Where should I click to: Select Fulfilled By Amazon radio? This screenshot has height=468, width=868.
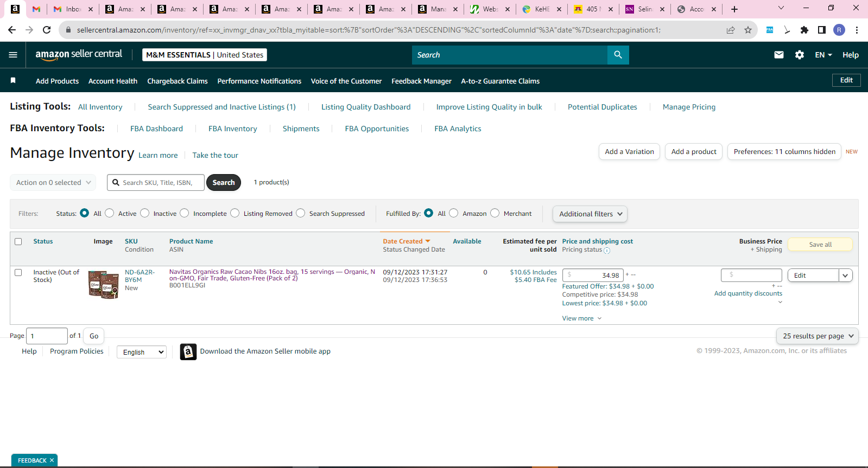click(x=454, y=213)
